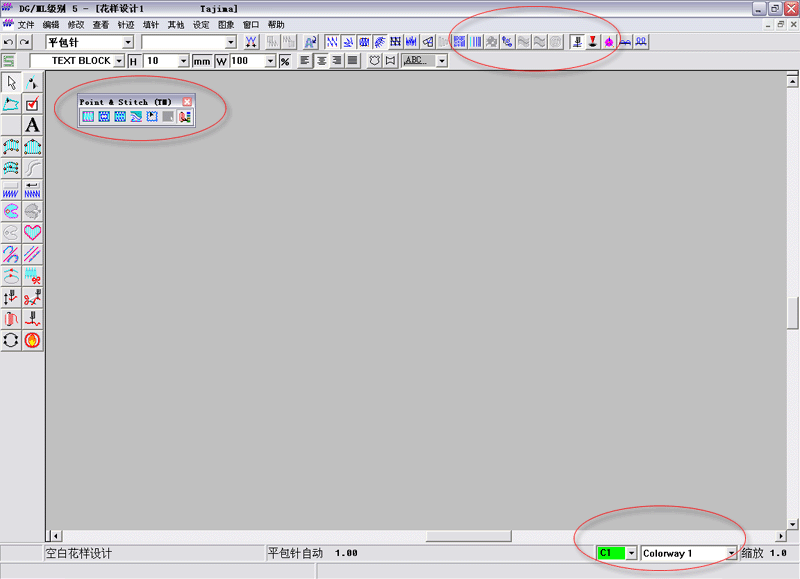Open the 帮助 menu
800x579 pixels.
click(x=276, y=24)
